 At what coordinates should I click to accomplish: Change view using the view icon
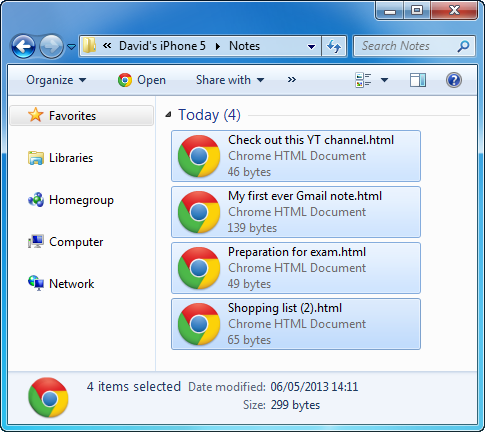[363, 80]
